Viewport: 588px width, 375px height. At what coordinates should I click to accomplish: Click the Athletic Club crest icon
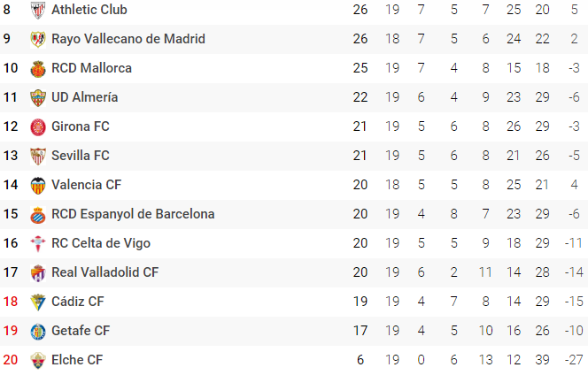[x=38, y=10]
